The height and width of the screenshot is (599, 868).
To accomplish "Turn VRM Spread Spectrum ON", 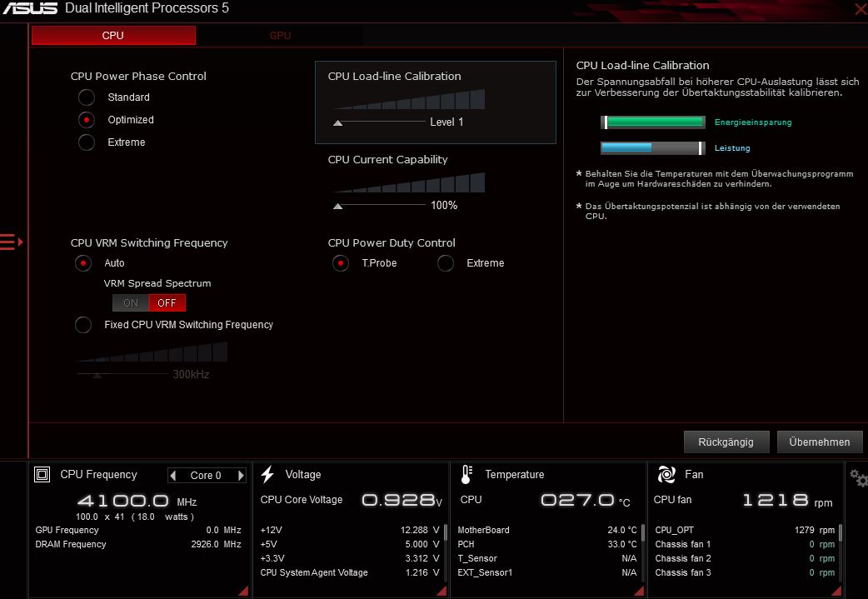I will (x=131, y=302).
